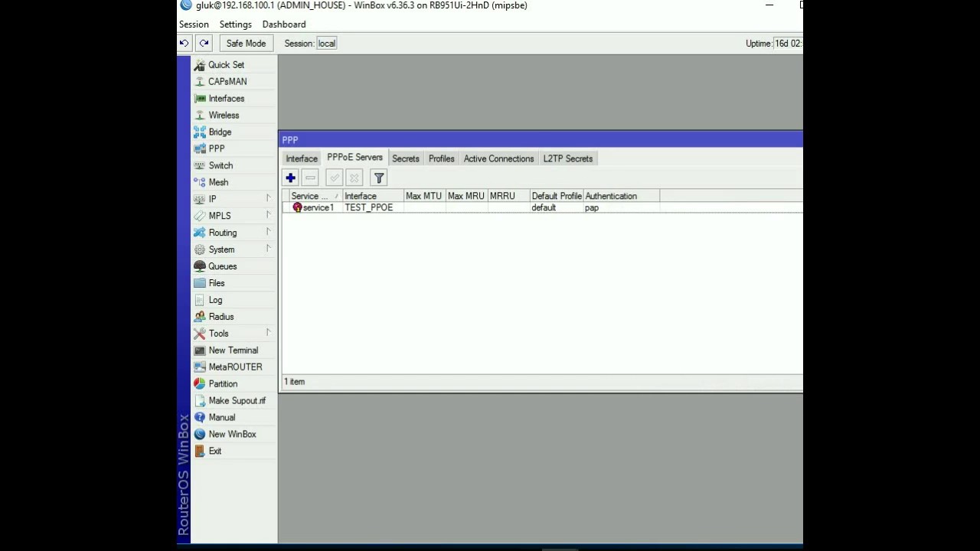The image size is (980, 551).
Task: Sort by Service Name column header
Action: pyautogui.click(x=315, y=197)
